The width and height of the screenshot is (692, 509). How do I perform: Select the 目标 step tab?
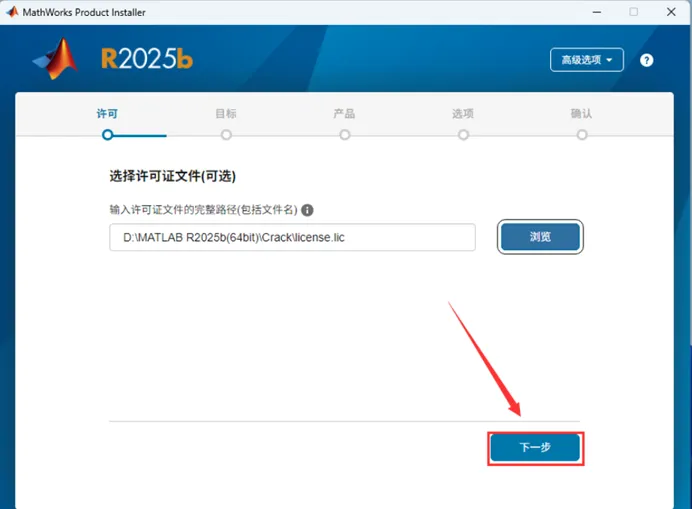226,114
